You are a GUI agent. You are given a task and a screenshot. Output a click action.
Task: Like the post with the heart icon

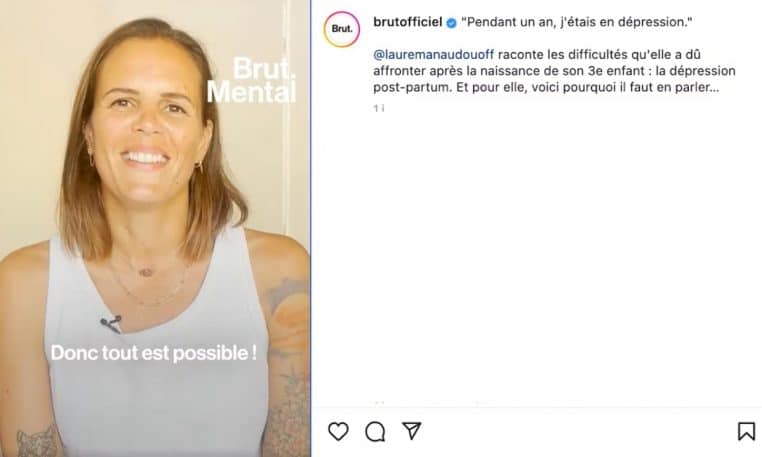point(338,431)
